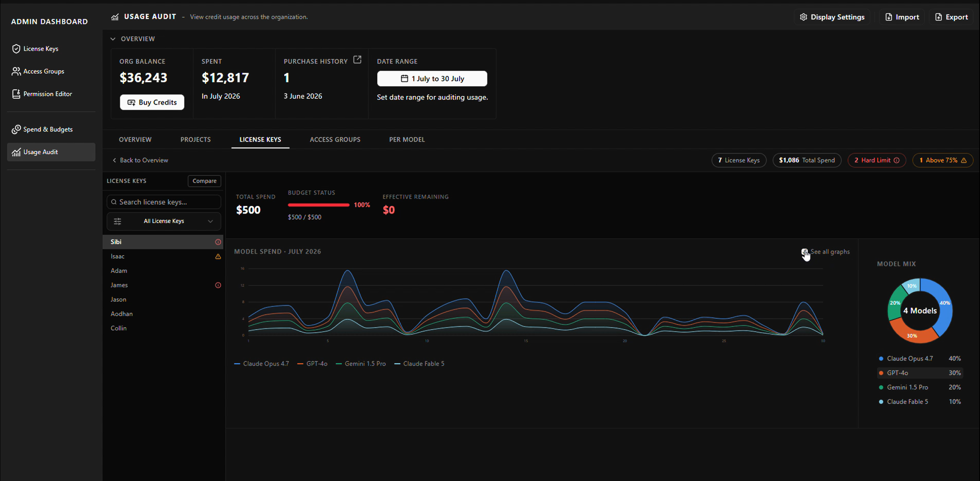Collapse the Overview section chevron

coord(113,39)
